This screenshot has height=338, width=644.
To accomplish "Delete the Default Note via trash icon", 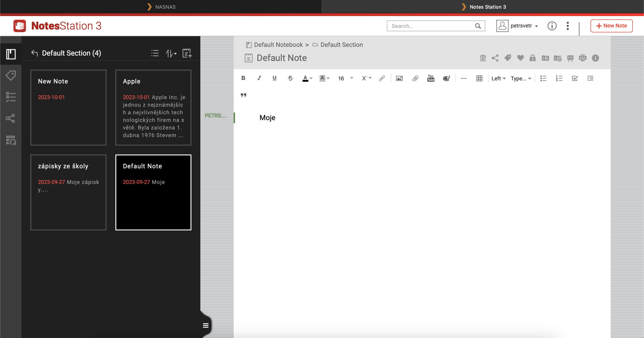I will tap(483, 58).
